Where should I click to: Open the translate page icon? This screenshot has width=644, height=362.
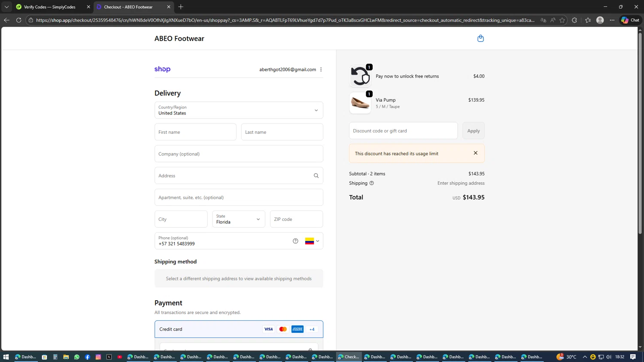(543, 20)
